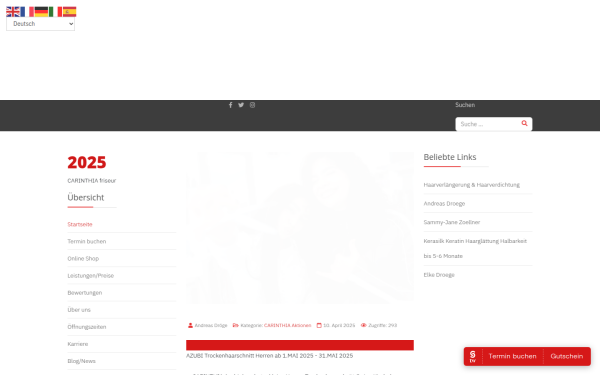The image size is (600, 375).
Task: Open Elke Droege link
Action: point(439,275)
